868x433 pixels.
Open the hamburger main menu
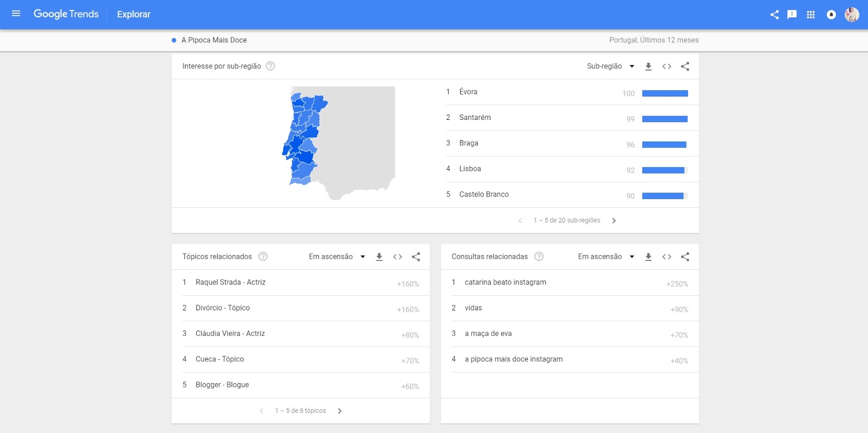(x=16, y=14)
